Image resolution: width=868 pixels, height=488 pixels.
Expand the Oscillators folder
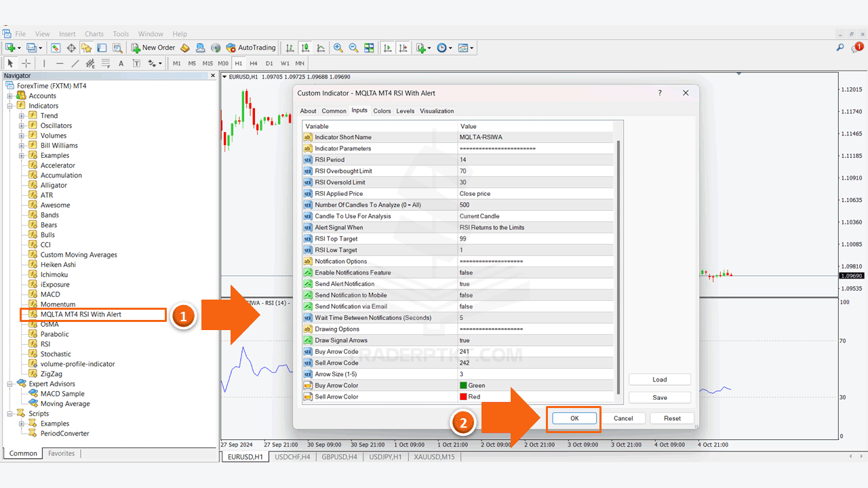(x=22, y=125)
